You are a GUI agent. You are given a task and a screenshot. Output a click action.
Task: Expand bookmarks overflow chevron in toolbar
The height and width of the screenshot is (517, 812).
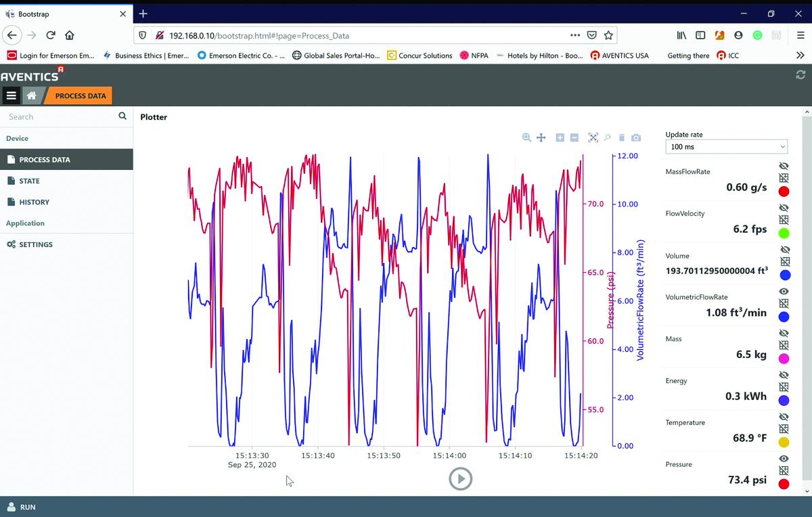pos(800,55)
